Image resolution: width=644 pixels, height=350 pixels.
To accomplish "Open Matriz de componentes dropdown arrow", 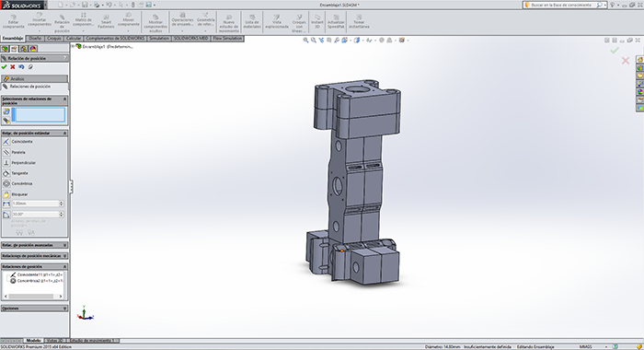I will 84,30.
